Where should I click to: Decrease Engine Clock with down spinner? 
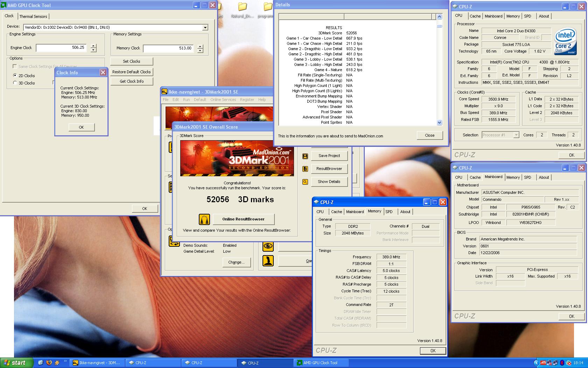click(x=93, y=50)
